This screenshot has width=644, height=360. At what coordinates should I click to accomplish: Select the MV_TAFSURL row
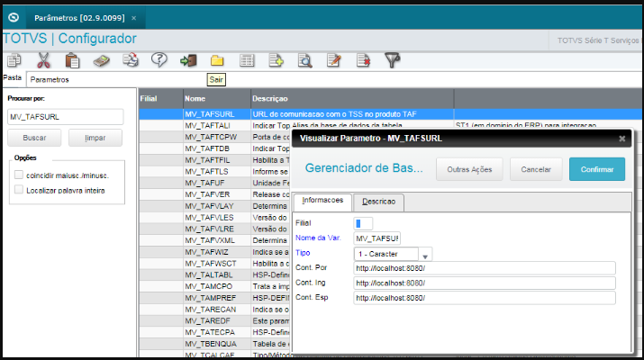coord(390,114)
